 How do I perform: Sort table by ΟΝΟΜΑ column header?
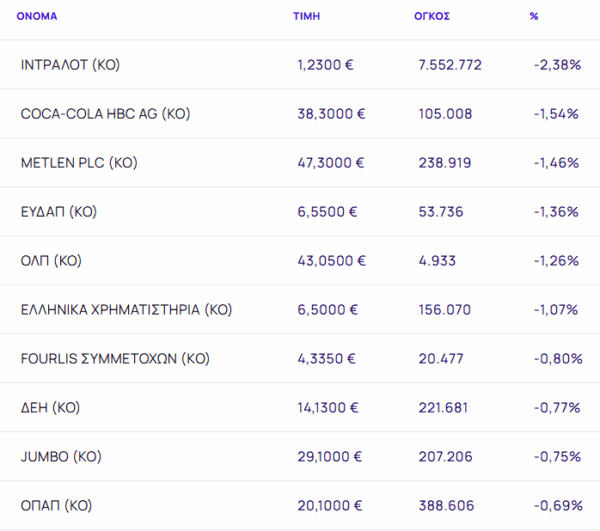pyautogui.click(x=35, y=17)
